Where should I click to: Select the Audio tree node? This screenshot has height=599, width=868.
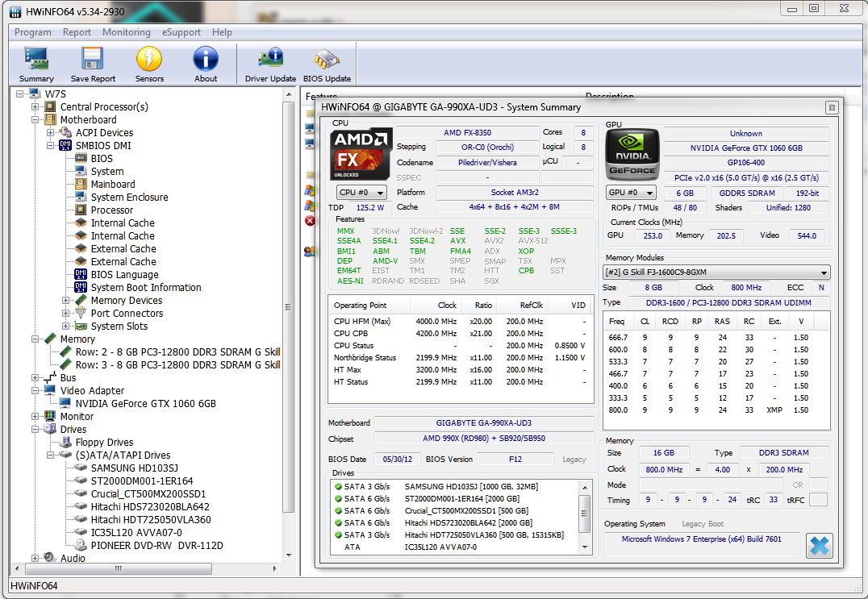click(73, 558)
